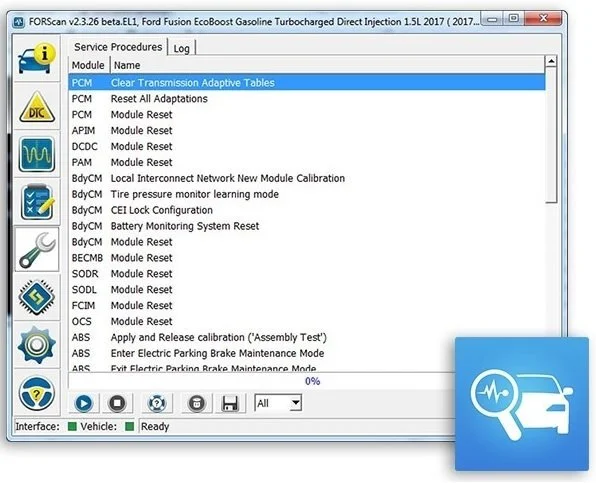The width and height of the screenshot is (596, 483).
Task: Open the chip module programming section
Action: [x=36, y=297]
